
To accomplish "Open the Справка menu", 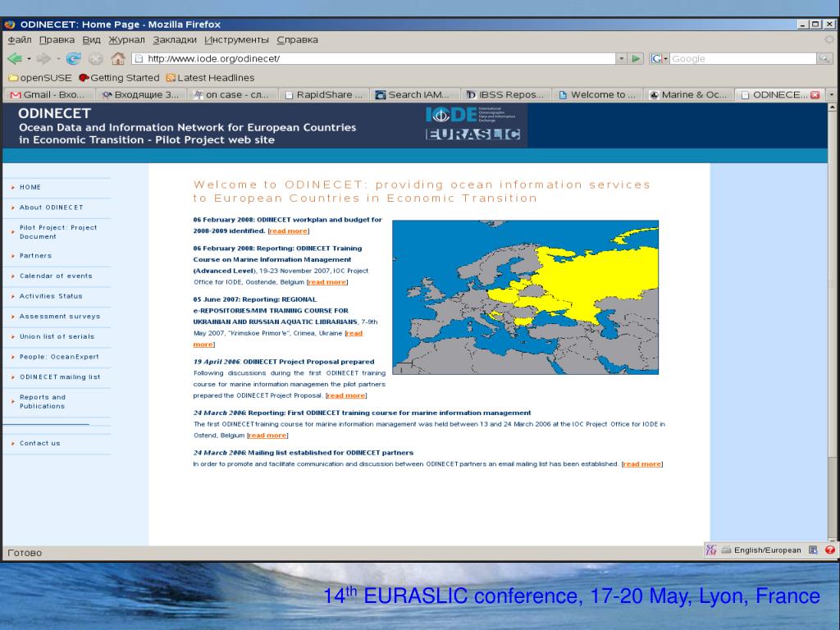I will 297,39.
